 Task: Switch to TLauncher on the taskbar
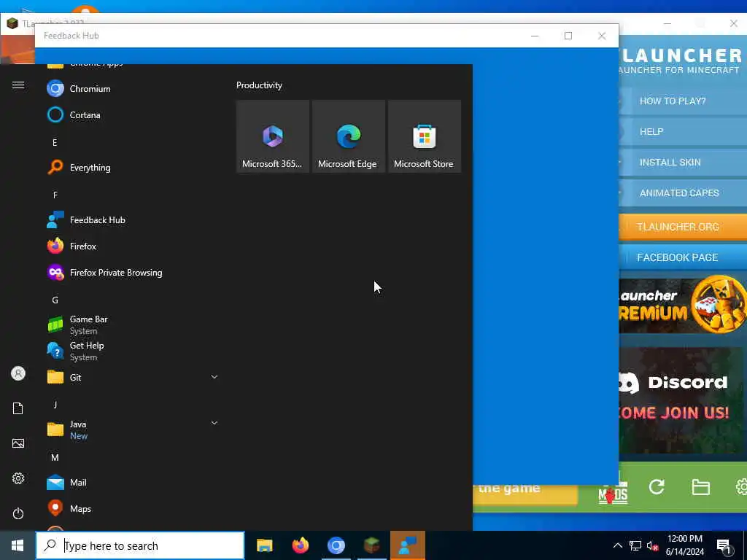point(371,545)
